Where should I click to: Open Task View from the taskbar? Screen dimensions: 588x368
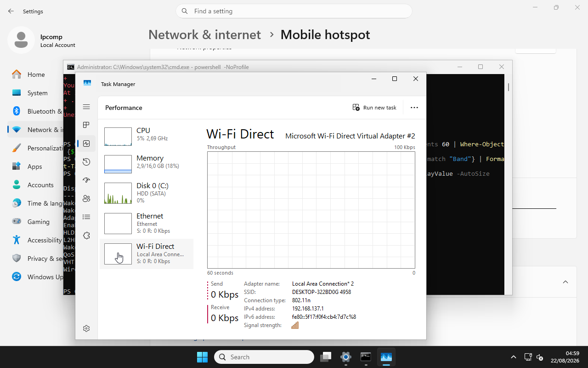coord(326,357)
